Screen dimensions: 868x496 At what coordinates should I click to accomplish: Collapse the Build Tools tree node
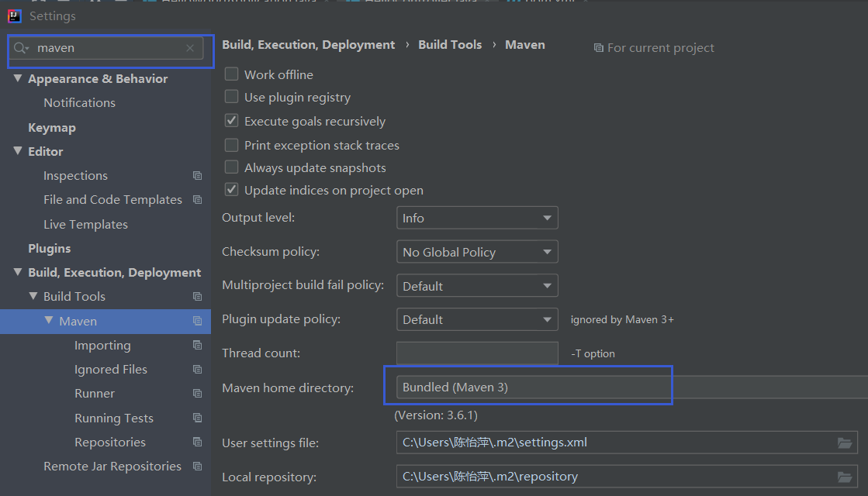(x=33, y=296)
